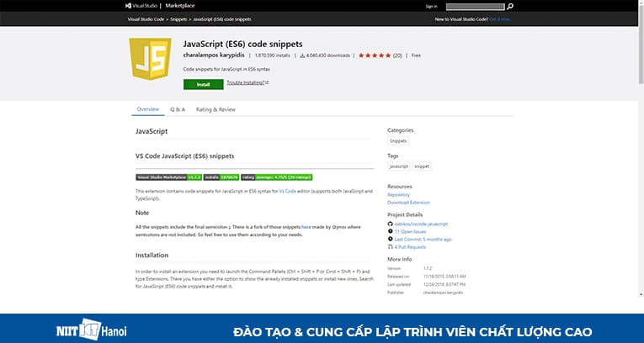Click Sign in
Image resolution: width=644 pixels, height=343 pixels.
coord(431,7)
